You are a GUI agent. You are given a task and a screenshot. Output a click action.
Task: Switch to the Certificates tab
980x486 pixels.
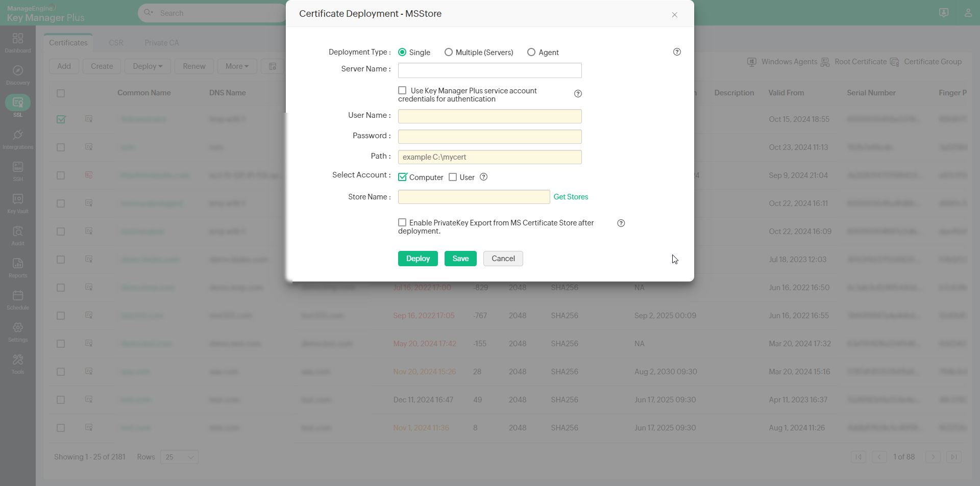coord(68,43)
